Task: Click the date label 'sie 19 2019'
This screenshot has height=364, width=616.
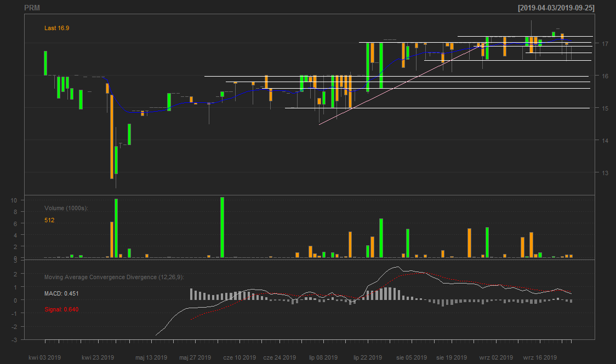Action: tap(452, 358)
